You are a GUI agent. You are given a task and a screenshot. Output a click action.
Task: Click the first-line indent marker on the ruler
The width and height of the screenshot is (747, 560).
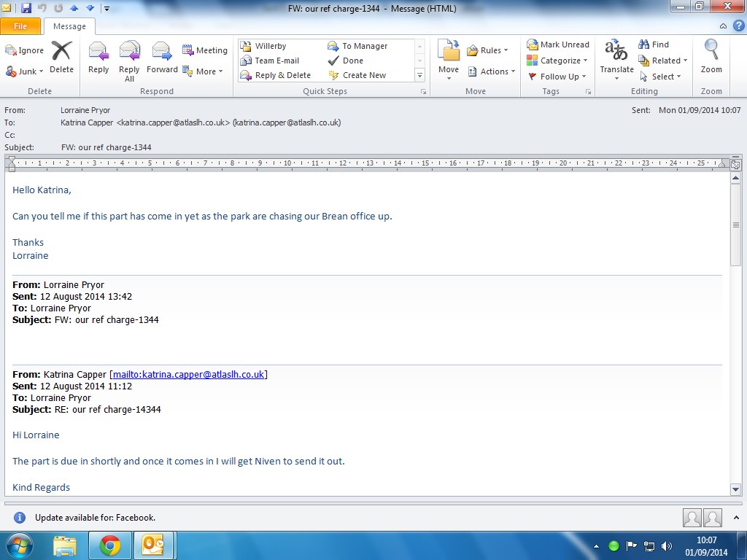point(12,160)
